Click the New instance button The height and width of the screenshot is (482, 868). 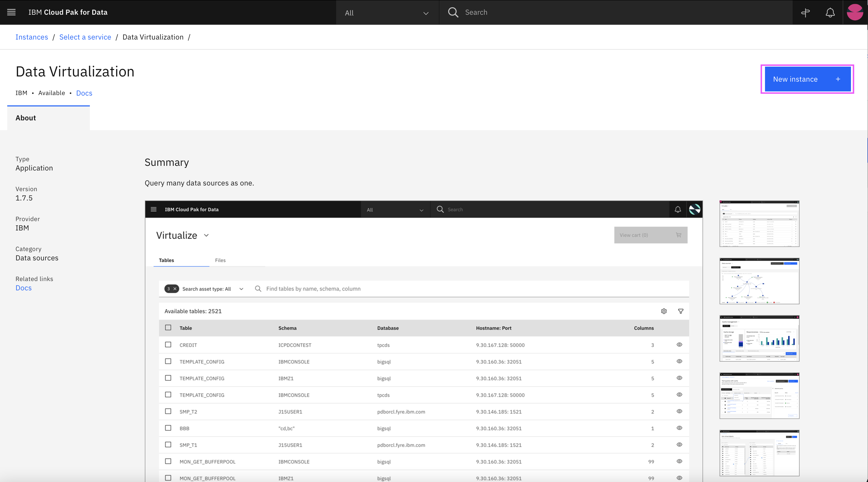tap(808, 79)
